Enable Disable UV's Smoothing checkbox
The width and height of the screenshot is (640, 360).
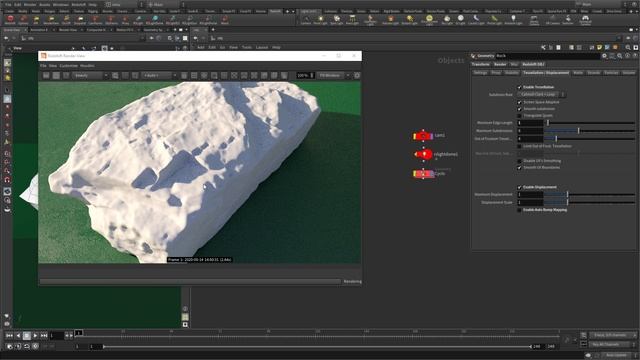point(519,161)
